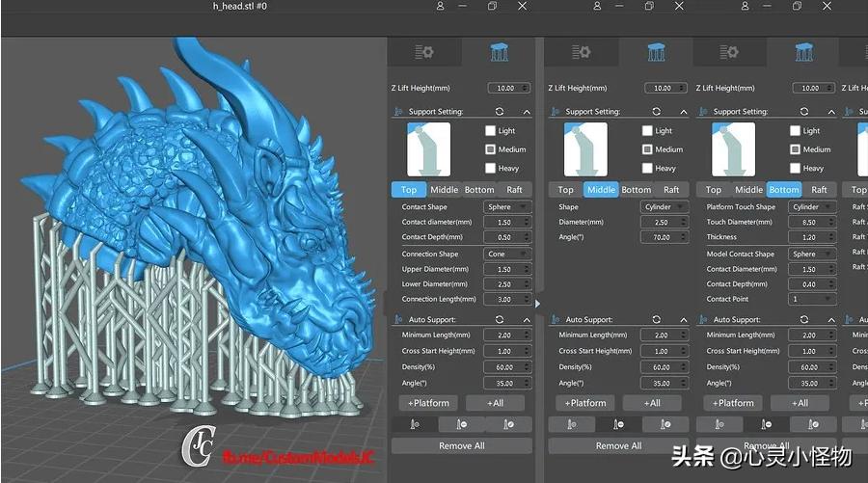Activate add-support mode icon in first panel
Image resolution: width=868 pixels, height=483 pixels.
[415, 424]
